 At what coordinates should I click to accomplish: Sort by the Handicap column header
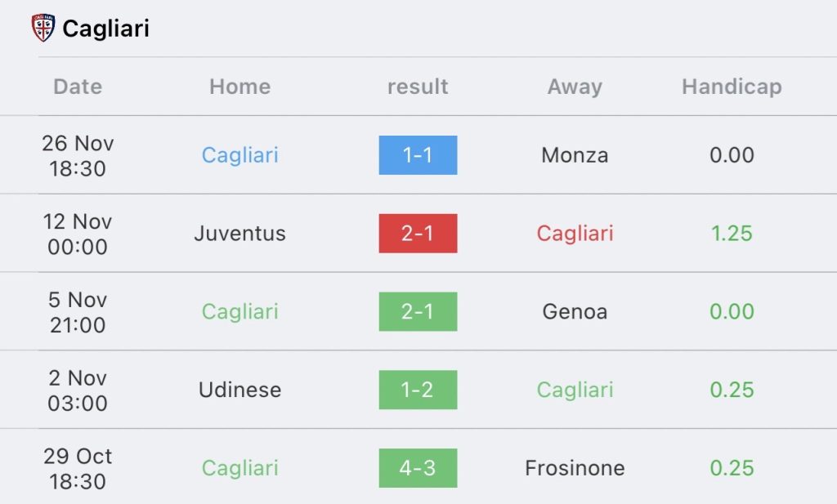pos(732,87)
